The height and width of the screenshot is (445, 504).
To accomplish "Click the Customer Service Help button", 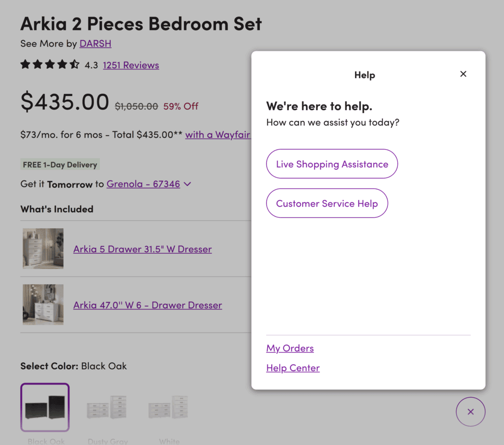I will [x=327, y=203].
